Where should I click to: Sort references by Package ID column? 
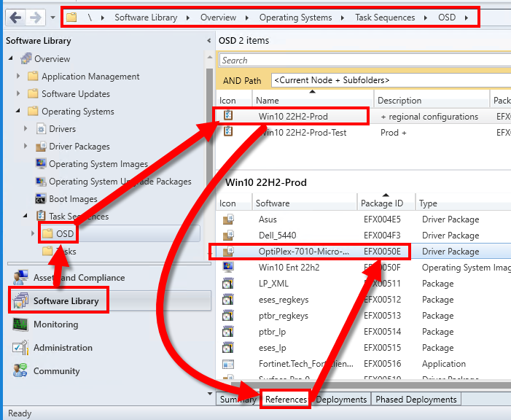[x=386, y=203]
